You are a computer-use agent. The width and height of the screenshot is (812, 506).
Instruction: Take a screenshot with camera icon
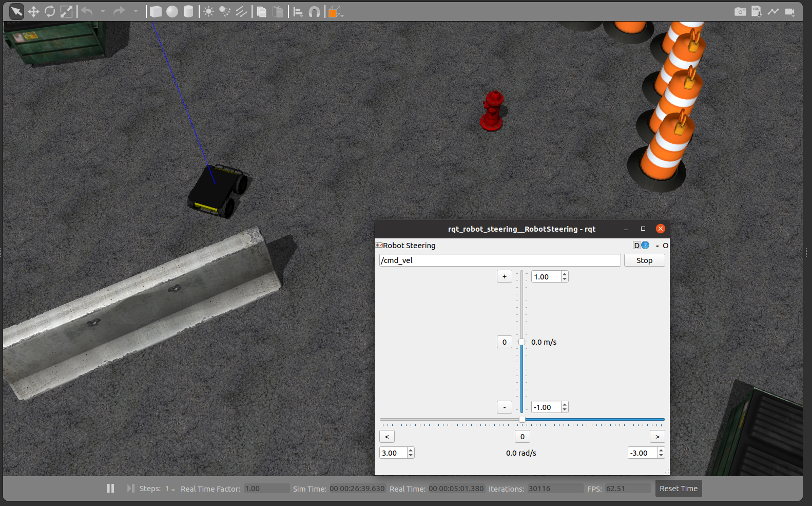point(740,11)
